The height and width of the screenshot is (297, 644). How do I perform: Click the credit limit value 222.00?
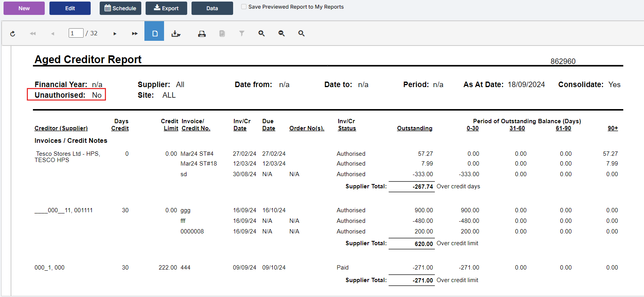pyautogui.click(x=168, y=268)
